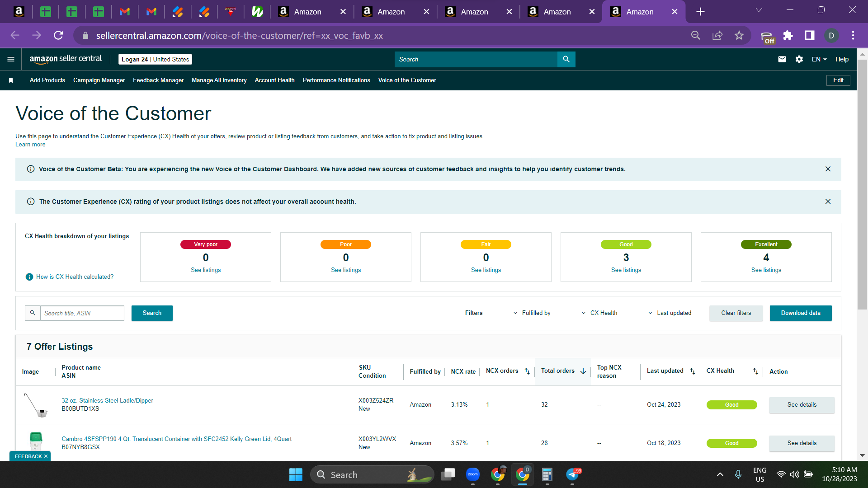
Task: Open Zoom from the taskbar
Action: (473, 474)
